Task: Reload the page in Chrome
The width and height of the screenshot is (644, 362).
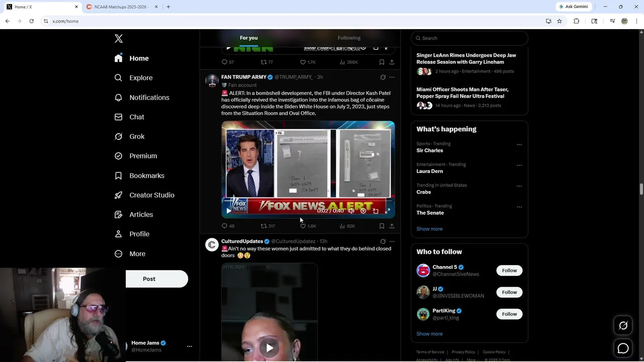Action: click(x=31, y=21)
